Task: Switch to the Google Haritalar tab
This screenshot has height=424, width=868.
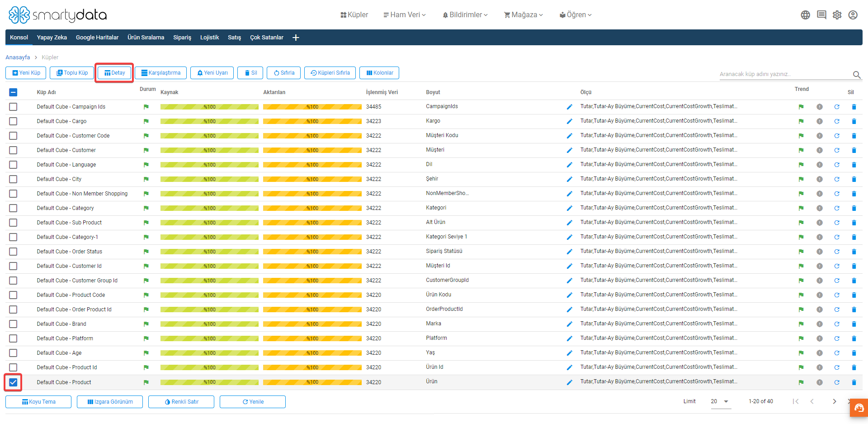Action: click(97, 38)
